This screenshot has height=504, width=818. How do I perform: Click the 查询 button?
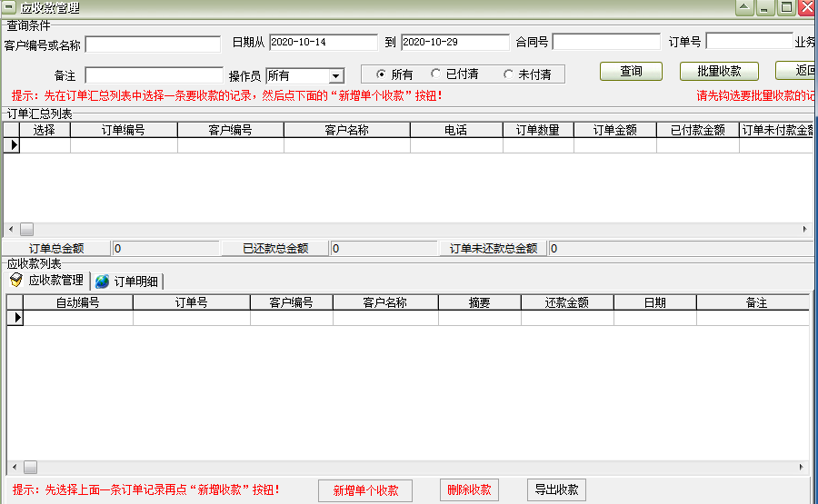[x=631, y=72]
